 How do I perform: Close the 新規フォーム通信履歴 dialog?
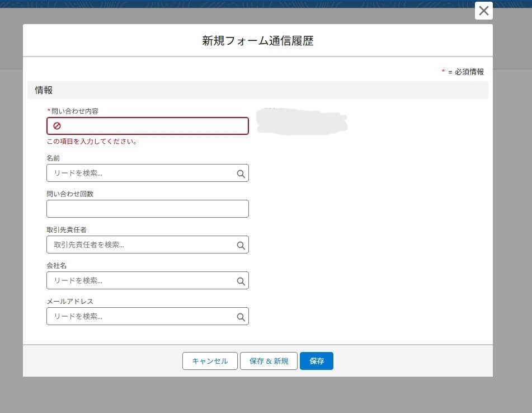[483, 11]
